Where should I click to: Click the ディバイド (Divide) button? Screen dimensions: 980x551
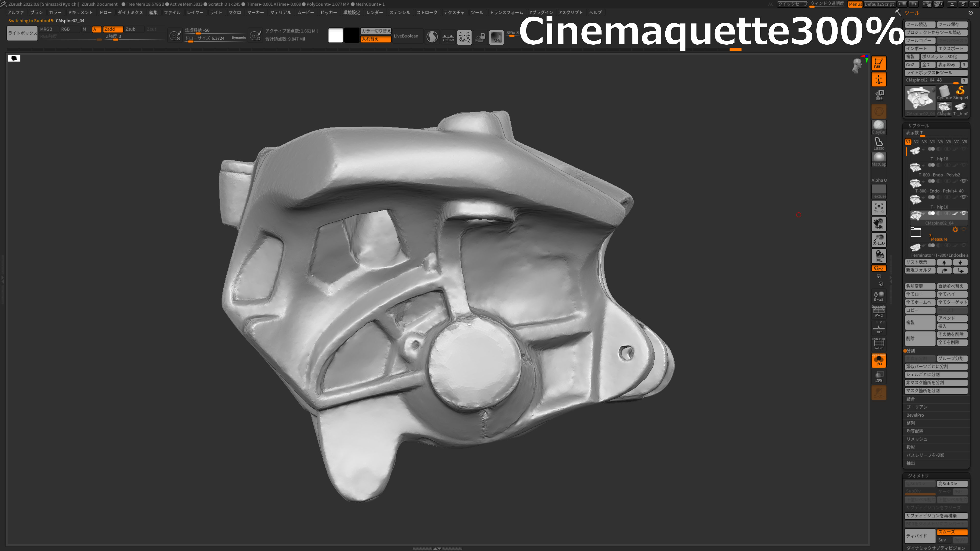coord(920,536)
